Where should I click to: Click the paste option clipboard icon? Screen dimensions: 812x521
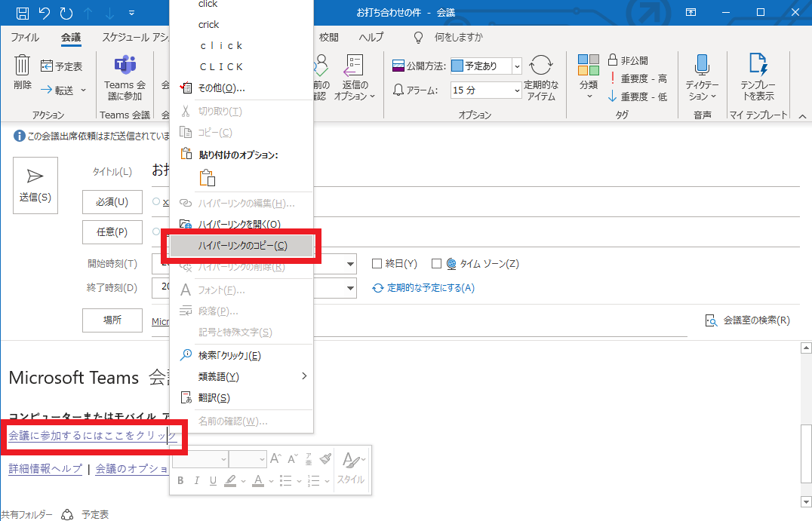(x=207, y=177)
